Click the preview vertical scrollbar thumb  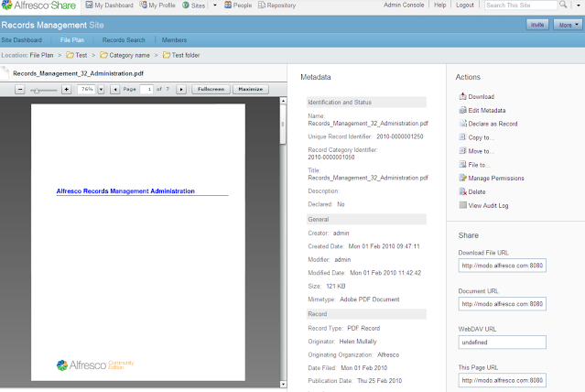click(283, 125)
